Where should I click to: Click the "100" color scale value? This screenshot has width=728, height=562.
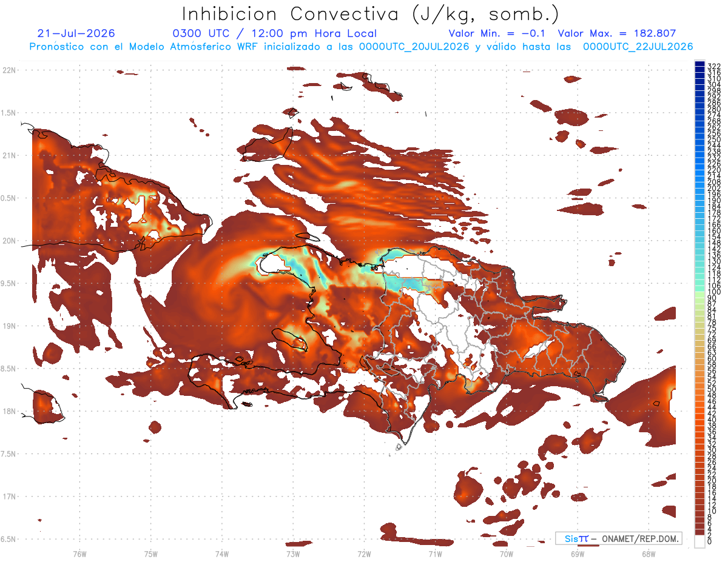(714, 293)
